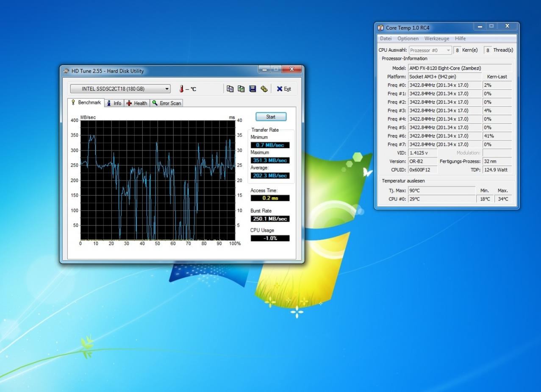The image size is (541, 392).
Task: Open the INTEL SSDSC2CT18 drive dropdown
Action: [120, 89]
